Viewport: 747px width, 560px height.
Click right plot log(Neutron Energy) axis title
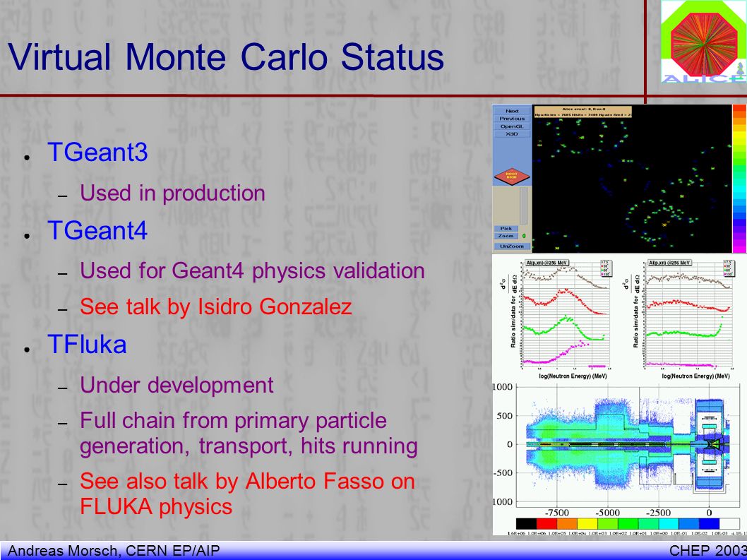pos(695,376)
